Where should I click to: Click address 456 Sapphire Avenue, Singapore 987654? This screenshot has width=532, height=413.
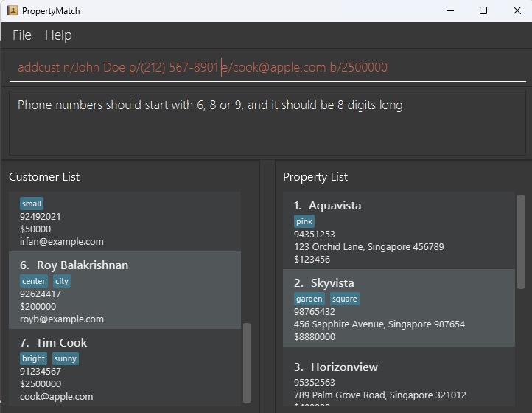click(x=379, y=324)
